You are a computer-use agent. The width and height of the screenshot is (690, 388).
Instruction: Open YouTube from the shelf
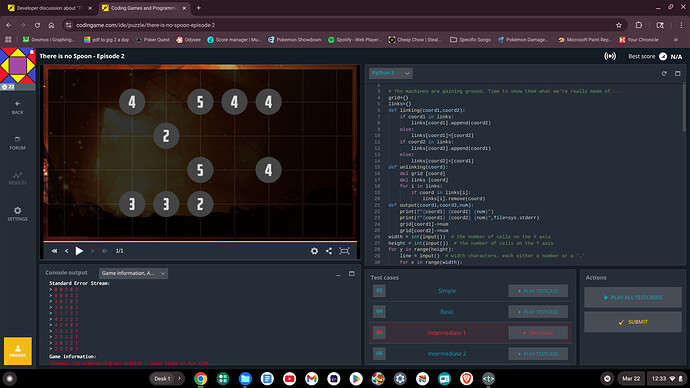[x=290, y=378]
